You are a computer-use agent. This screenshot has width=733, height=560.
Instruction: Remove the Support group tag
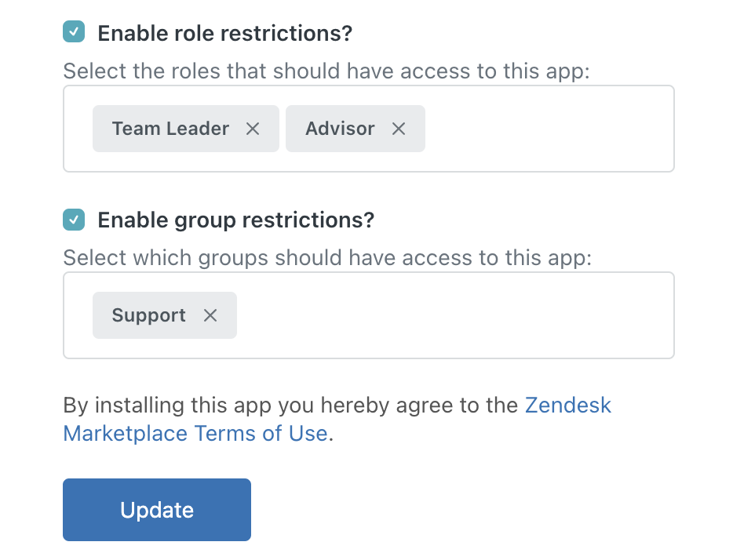pyautogui.click(x=210, y=315)
